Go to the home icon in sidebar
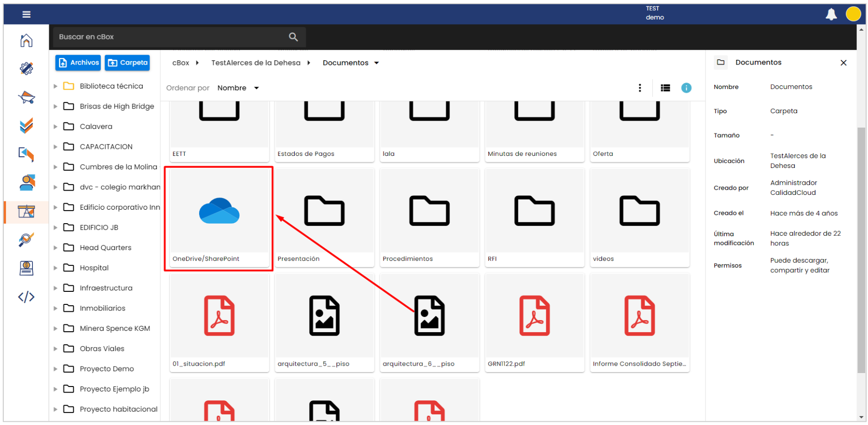The image size is (868, 425). [x=26, y=40]
